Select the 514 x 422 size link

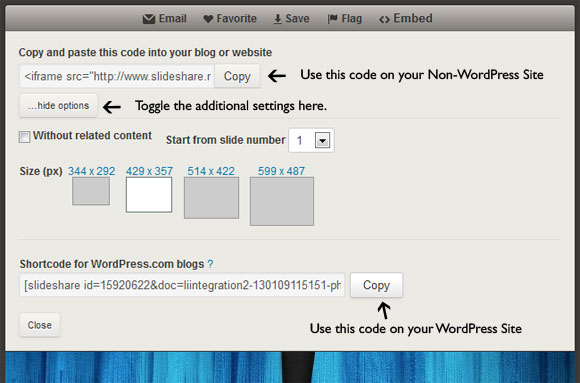tap(211, 171)
